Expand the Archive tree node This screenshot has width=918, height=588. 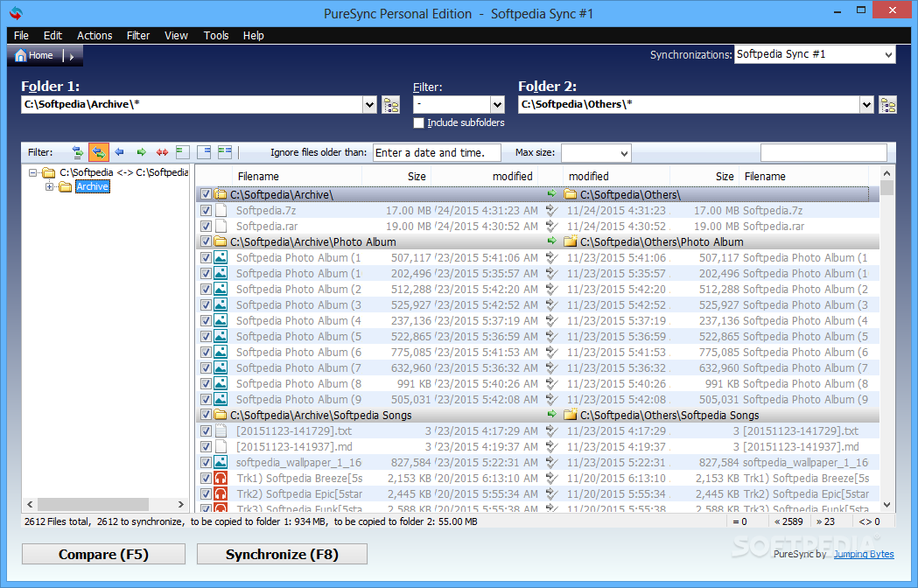(x=50, y=187)
